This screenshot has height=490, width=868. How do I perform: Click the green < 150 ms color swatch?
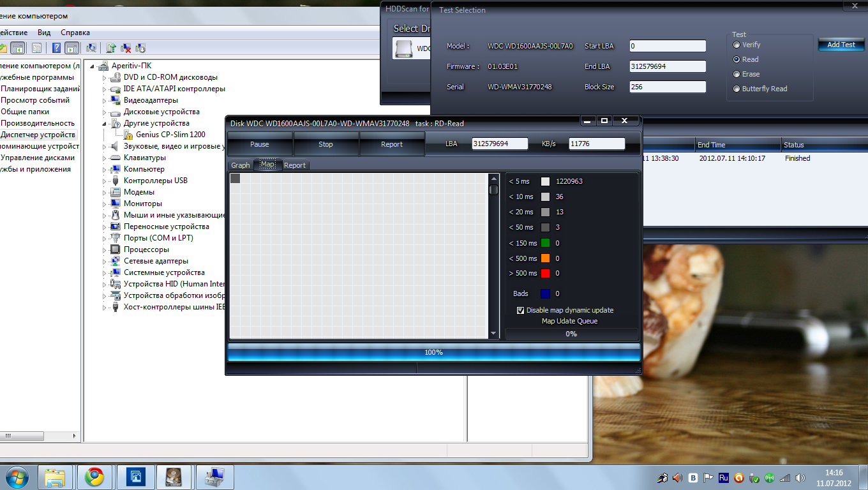[545, 242]
